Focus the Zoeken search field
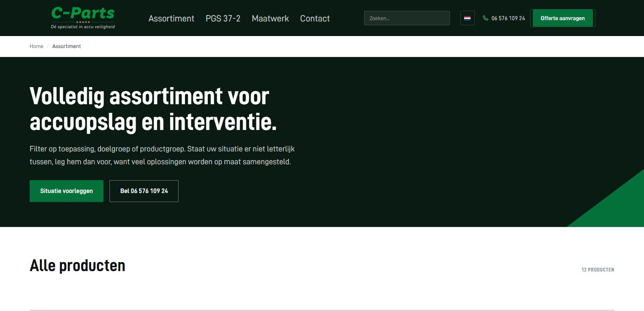644x311 pixels. click(407, 18)
